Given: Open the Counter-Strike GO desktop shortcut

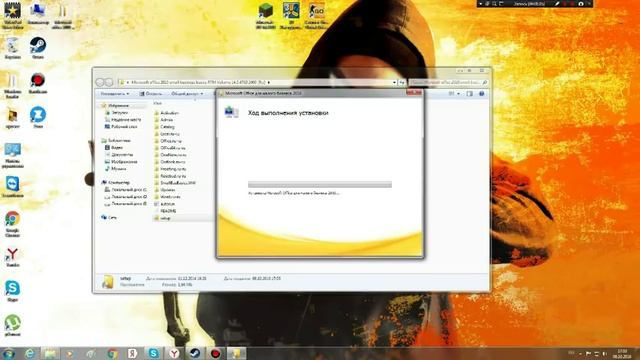Looking at the screenshot, I should 316,16.
